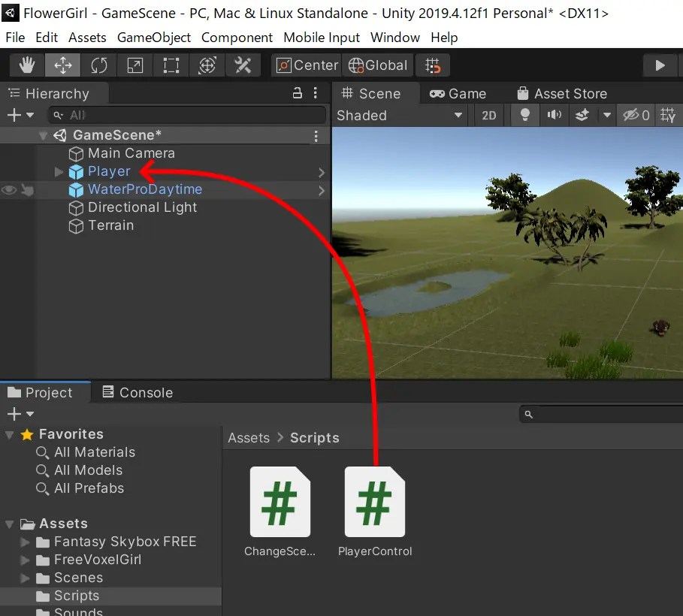
Task: Select the Scale tool
Action: pyautogui.click(x=135, y=65)
